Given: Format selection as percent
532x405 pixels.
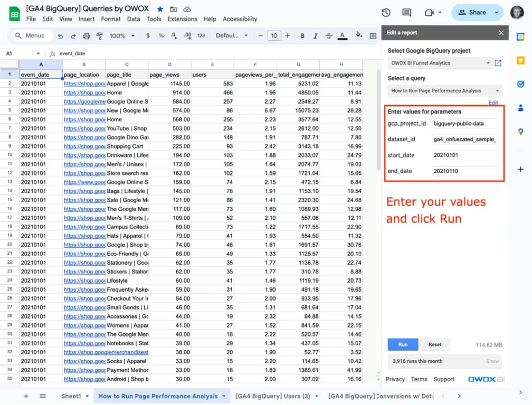Looking at the screenshot, I should pyautogui.click(x=161, y=35).
